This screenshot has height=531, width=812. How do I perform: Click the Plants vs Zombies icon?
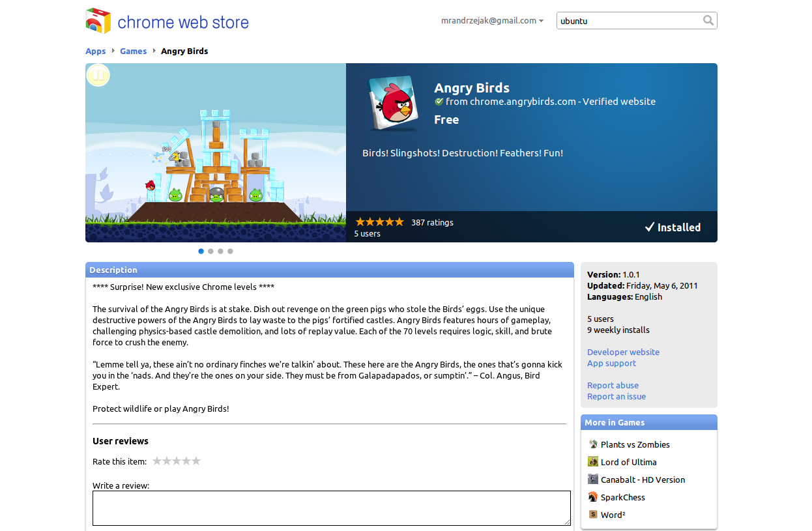click(593, 444)
